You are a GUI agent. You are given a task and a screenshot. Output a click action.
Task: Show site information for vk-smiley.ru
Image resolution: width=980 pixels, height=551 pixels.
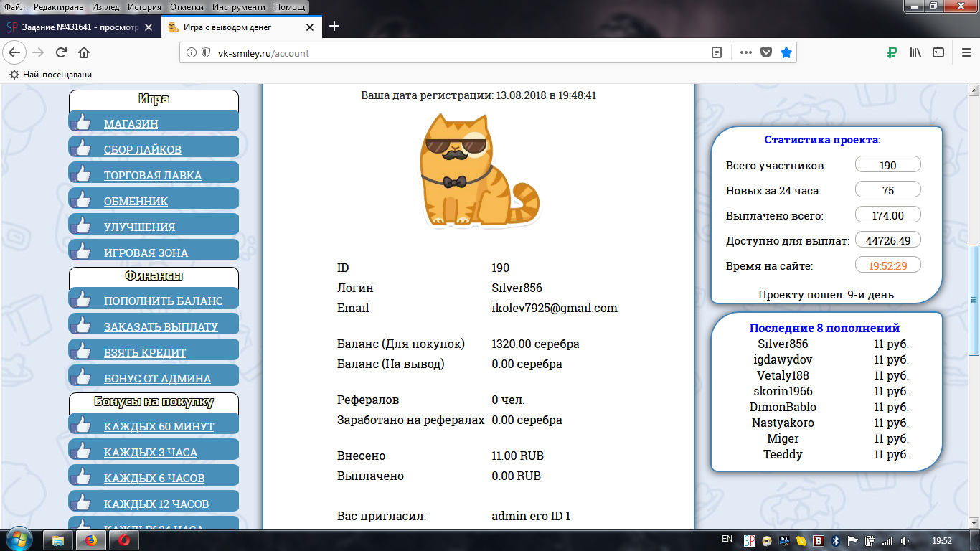[x=192, y=52]
